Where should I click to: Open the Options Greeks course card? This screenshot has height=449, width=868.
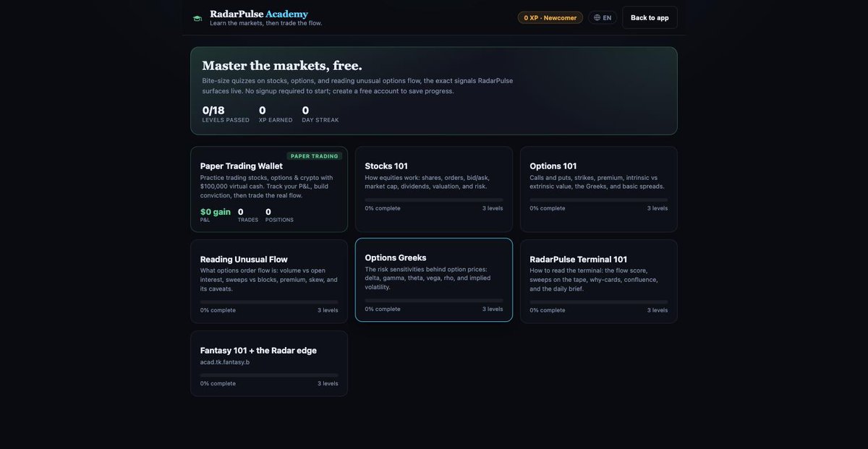[x=434, y=280]
